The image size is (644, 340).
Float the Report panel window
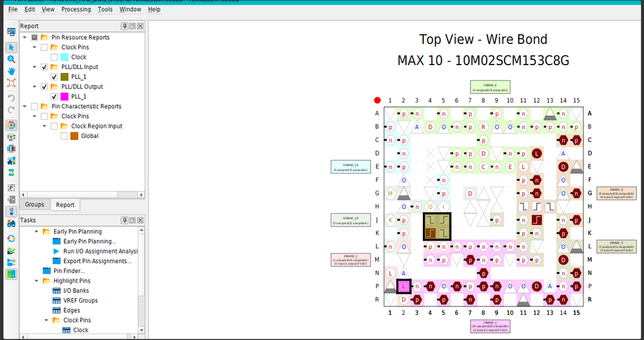point(132,26)
